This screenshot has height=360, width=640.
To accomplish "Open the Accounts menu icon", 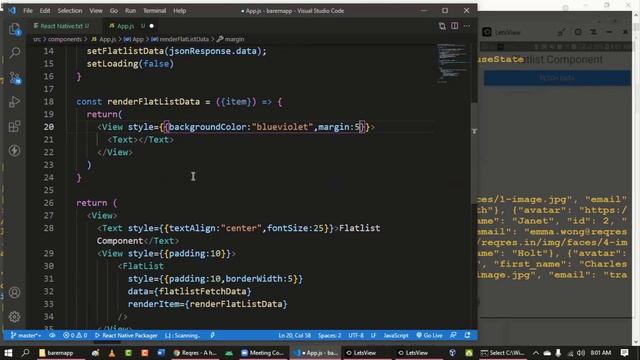I will [15, 292].
